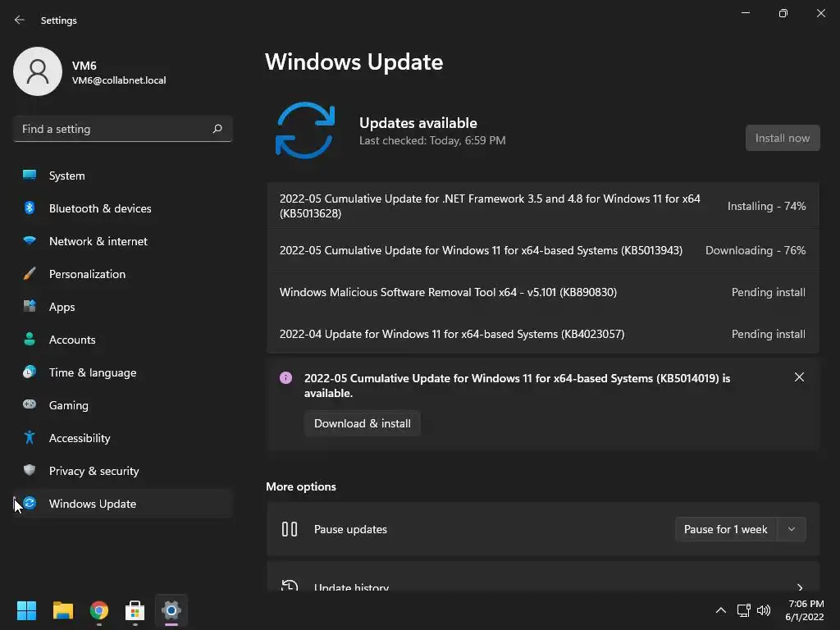Image resolution: width=840 pixels, height=630 pixels.
Task: Click the VM6 user avatar picture
Action: click(x=38, y=71)
